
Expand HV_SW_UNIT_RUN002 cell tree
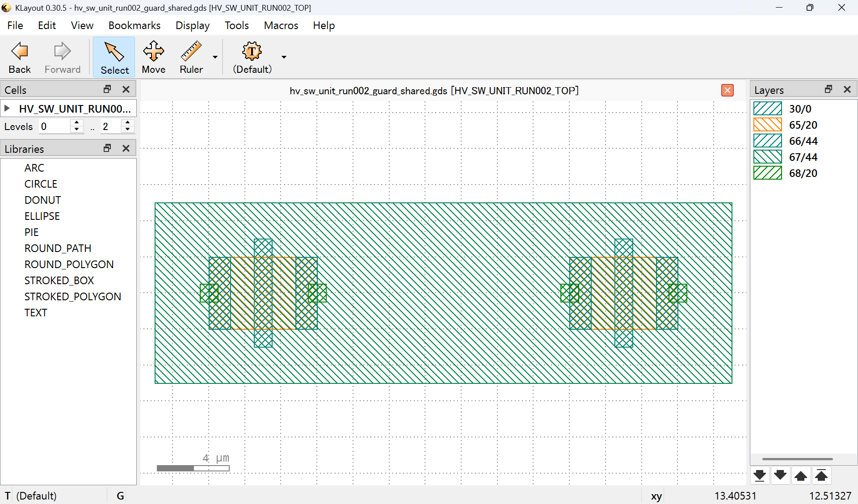[7, 109]
